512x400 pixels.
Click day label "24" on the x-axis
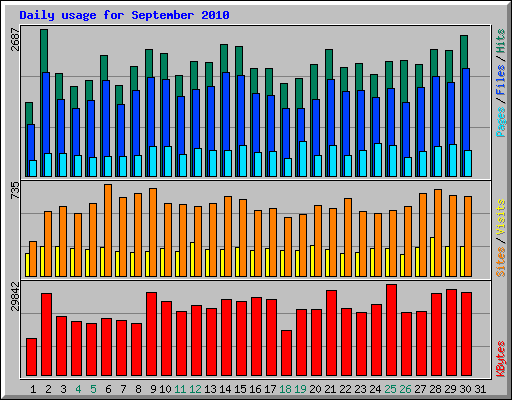(375, 389)
